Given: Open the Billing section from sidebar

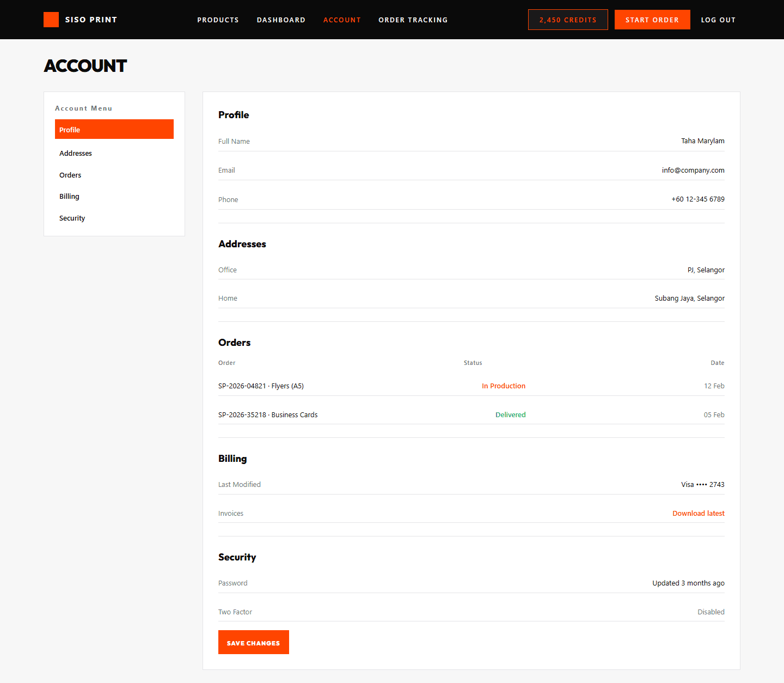Looking at the screenshot, I should pyautogui.click(x=69, y=196).
